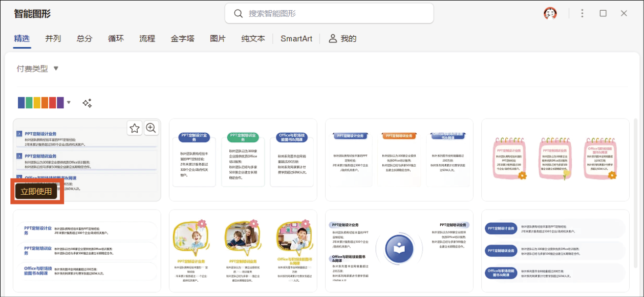This screenshot has width=644, height=297.
Task: Maximize the 智能图形 window
Action: [x=603, y=14]
